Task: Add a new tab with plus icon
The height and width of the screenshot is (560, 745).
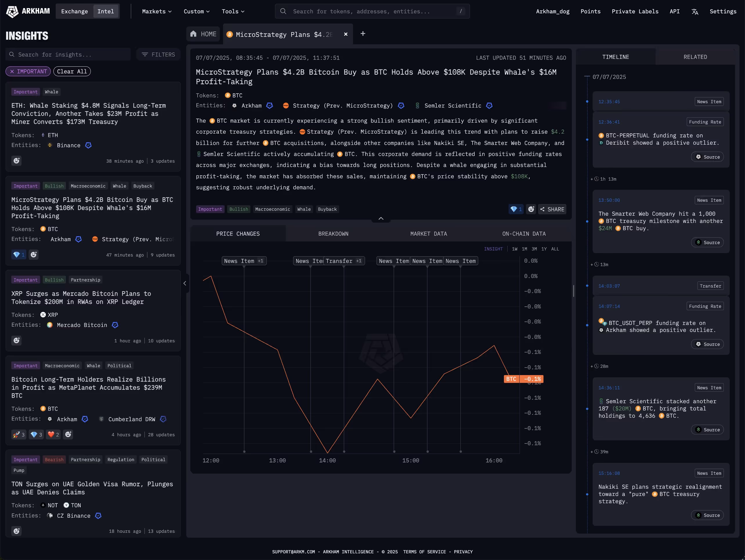Action: pos(363,34)
